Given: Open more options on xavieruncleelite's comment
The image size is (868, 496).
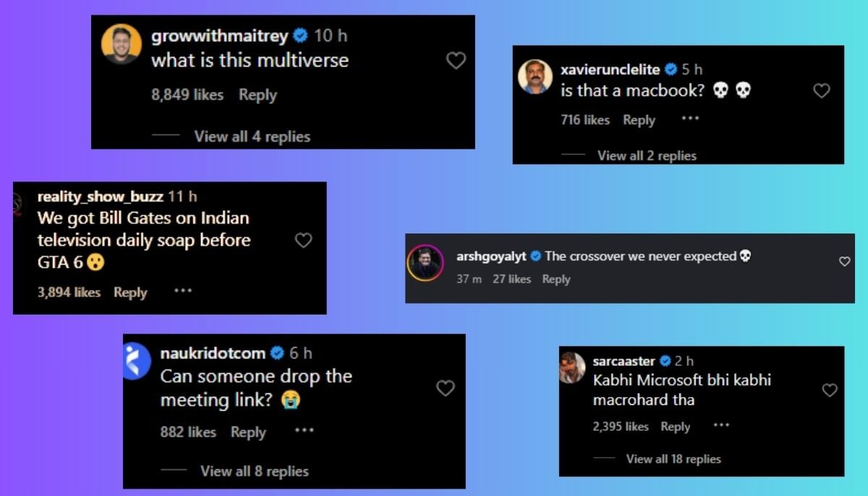Looking at the screenshot, I should (x=690, y=119).
